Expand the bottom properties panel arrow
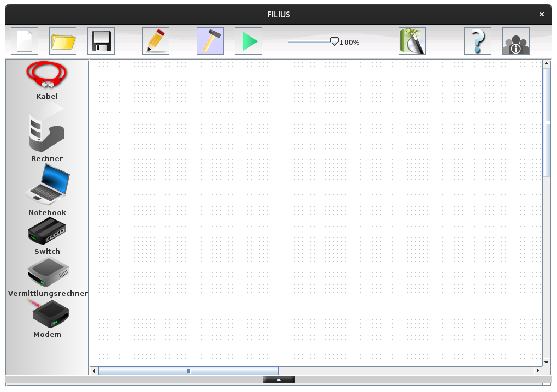The height and width of the screenshot is (392, 557). click(x=279, y=379)
